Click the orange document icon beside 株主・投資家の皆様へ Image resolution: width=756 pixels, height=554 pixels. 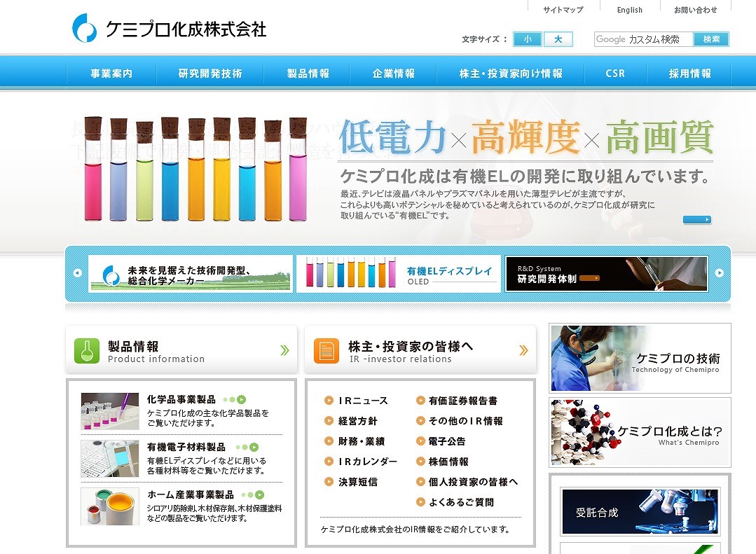[327, 350]
